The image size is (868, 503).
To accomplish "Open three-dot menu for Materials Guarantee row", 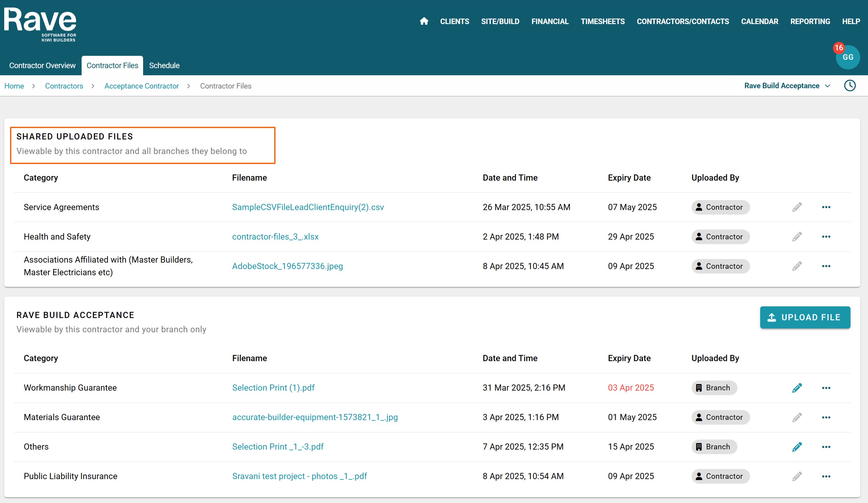I will [x=826, y=417].
